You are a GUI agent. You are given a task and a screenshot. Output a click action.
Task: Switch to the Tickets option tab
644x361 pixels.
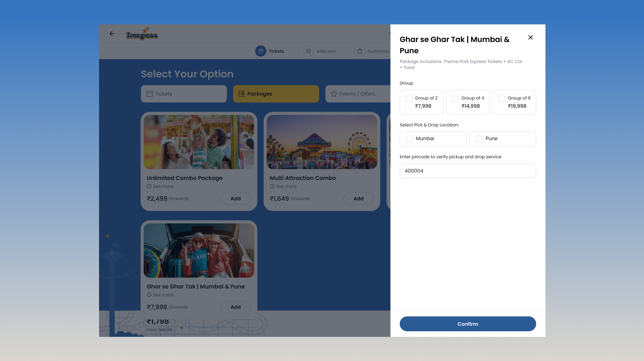[x=184, y=94]
